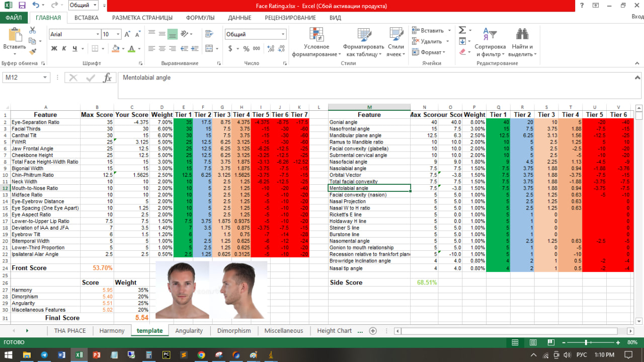Click the Вставить cells button
The image size is (644, 362).
(428, 30)
